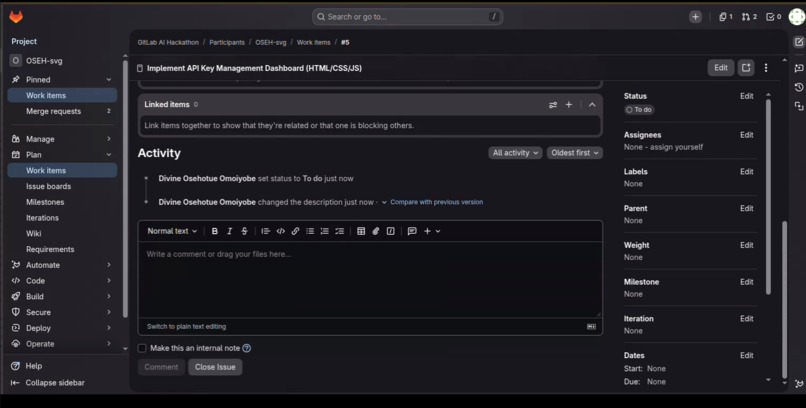The height and width of the screenshot is (408, 806).
Task: Edit the Assignees field
Action: 746,135
